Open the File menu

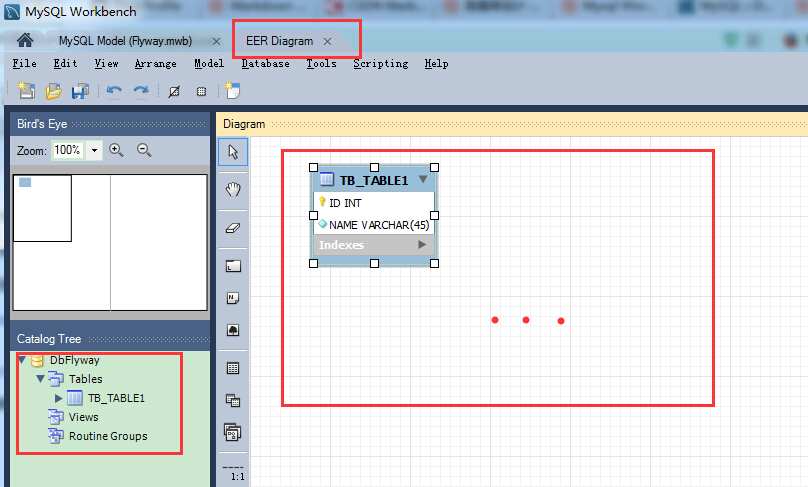pos(24,63)
